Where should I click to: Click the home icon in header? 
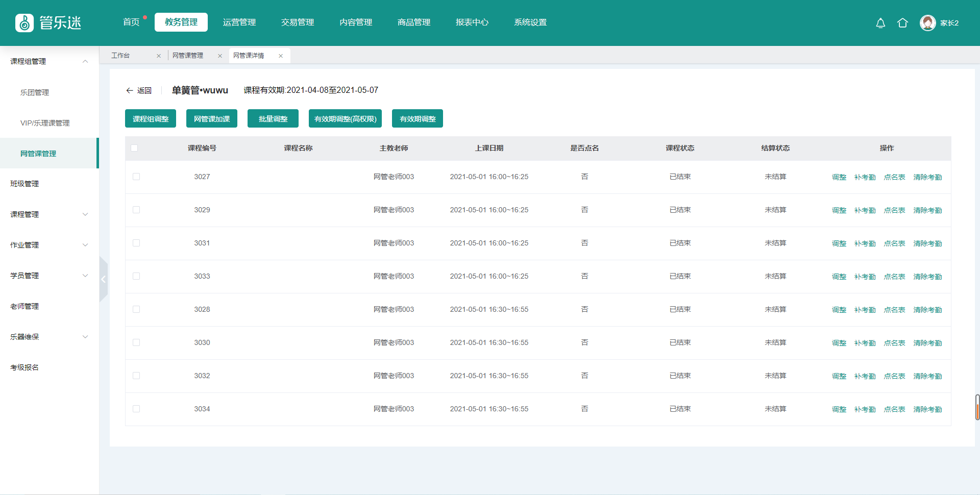coord(902,23)
